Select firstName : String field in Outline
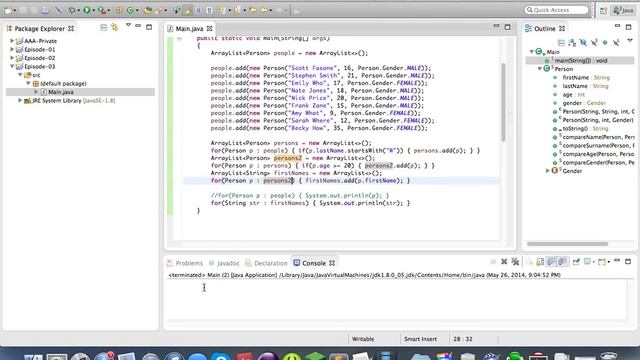This screenshot has height=360, width=640. pyautogui.click(x=586, y=78)
